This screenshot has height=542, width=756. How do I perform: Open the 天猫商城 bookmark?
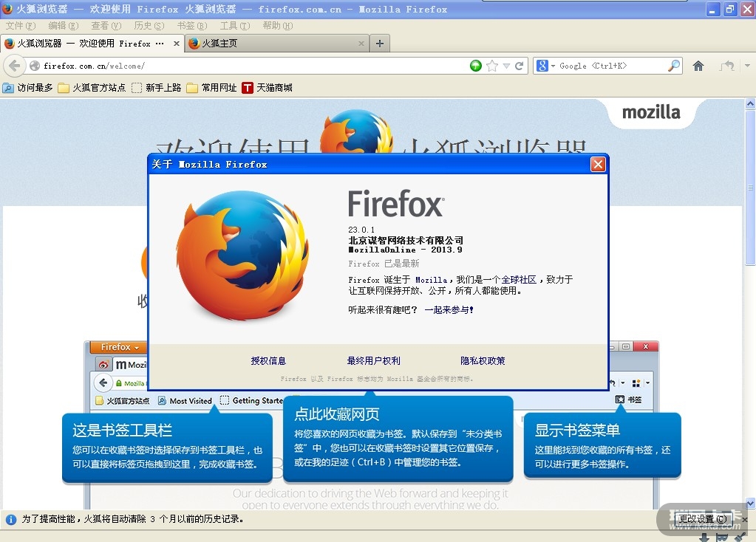[267, 88]
